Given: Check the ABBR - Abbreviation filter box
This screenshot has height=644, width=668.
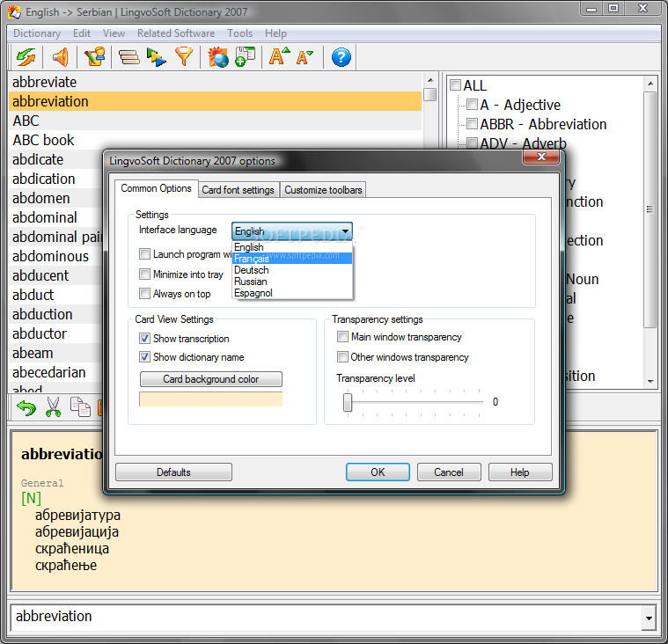Looking at the screenshot, I should pyautogui.click(x=472, y=123).
